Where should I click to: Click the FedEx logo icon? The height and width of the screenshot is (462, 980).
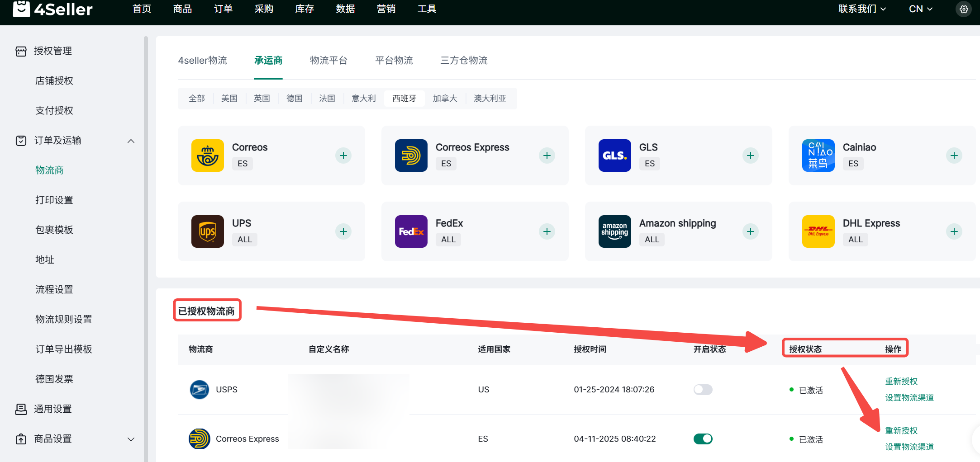tap(411, 231)
